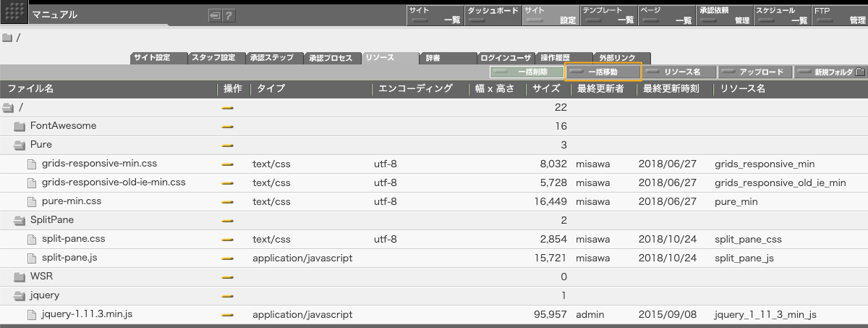Viewport: 868px width, 328px height.
Task: Open the operation menu for the WSR folder
Action: 228,277
